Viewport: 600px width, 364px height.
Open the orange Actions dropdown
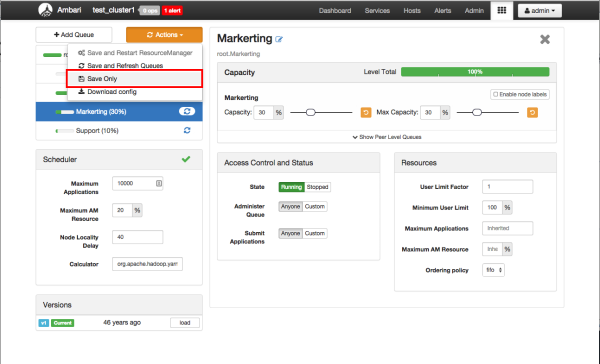(164, 35)
